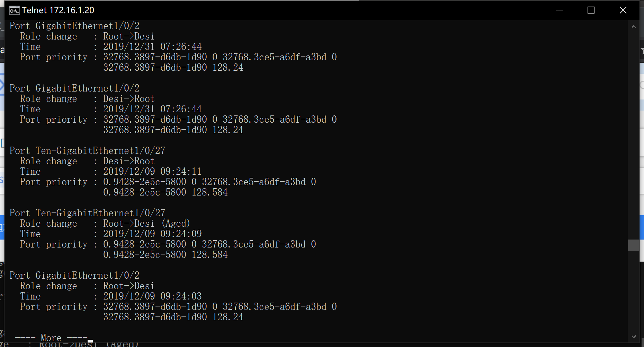
Task: Maximize the Telnet 172.16.1.20 window
Action: (591, 10)
